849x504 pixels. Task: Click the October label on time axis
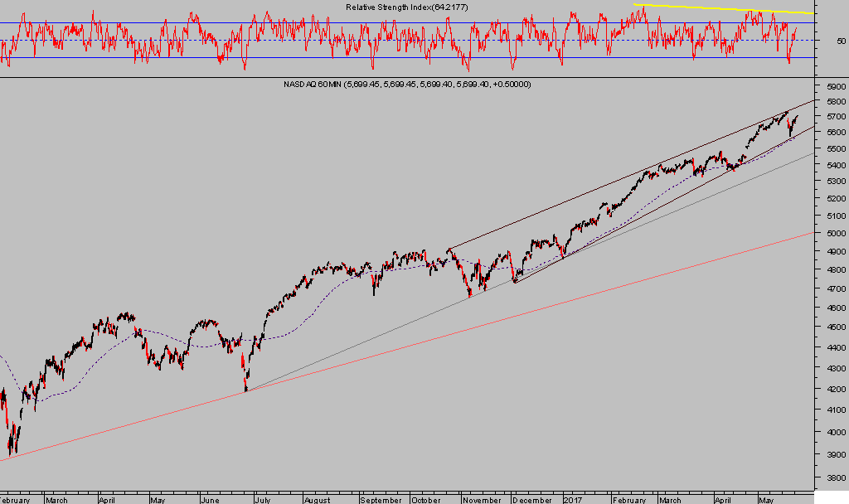(x=426, y=500)
